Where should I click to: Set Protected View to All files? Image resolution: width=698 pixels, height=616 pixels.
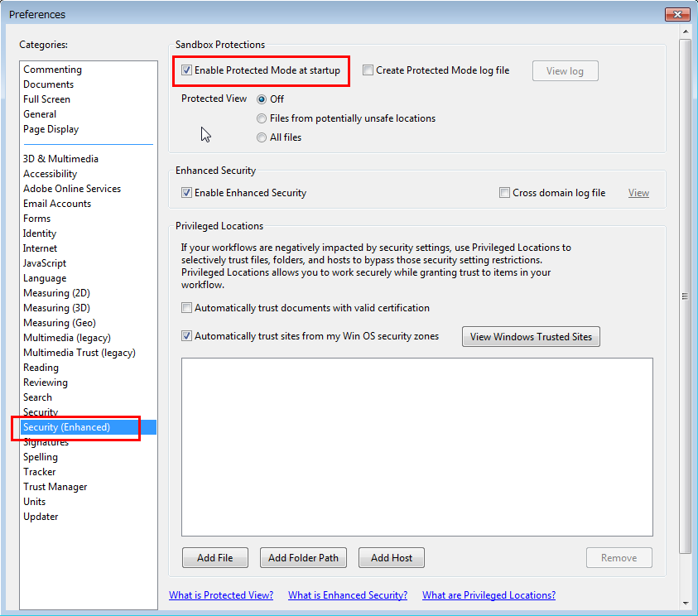(261, 136)
